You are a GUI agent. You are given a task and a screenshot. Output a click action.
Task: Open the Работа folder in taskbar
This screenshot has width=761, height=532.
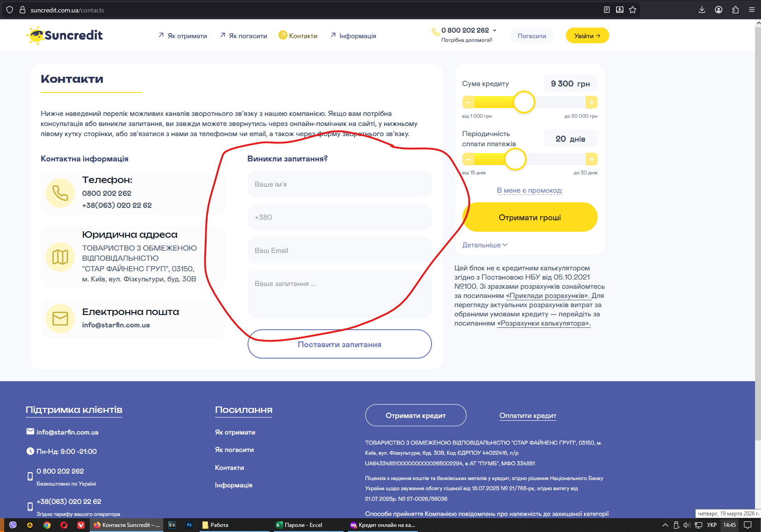(x=235, y=525)
